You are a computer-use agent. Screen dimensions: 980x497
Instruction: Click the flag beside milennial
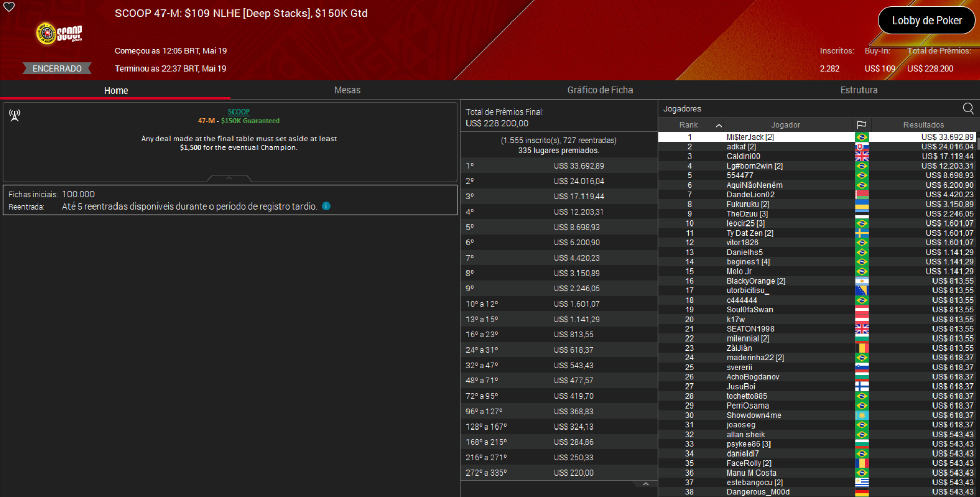(861, 338)
